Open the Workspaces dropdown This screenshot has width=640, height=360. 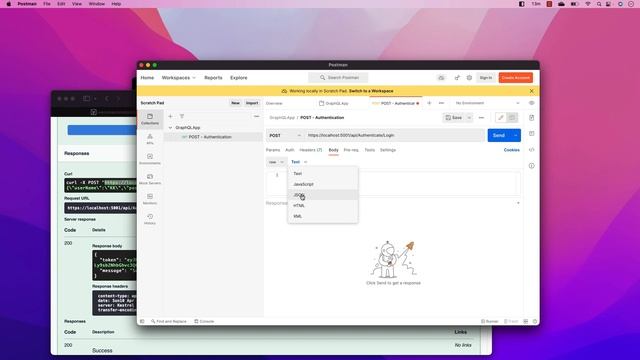(x=178, y=78)
